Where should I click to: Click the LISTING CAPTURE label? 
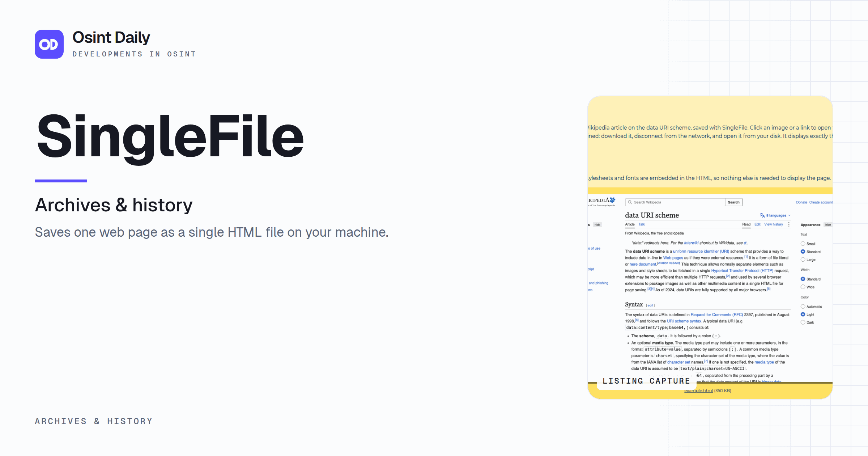[x=646, y=381]
